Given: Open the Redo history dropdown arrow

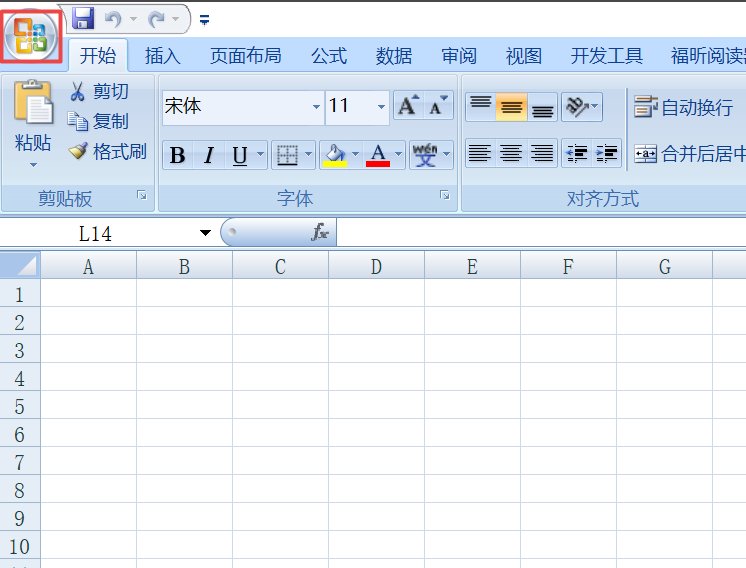Looking at the screenshot, I should (176, 19).
